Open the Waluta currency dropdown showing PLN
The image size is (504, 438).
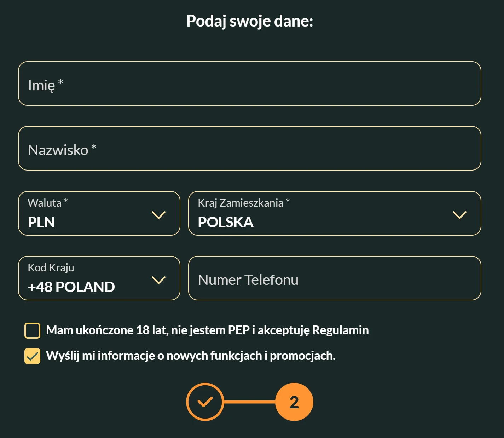[x=99, y=214]
